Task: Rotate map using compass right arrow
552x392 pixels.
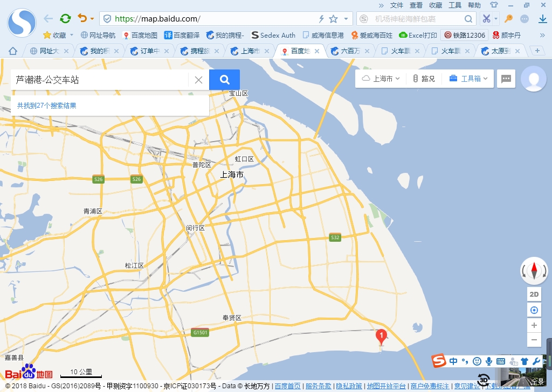Action: point(544,271)
